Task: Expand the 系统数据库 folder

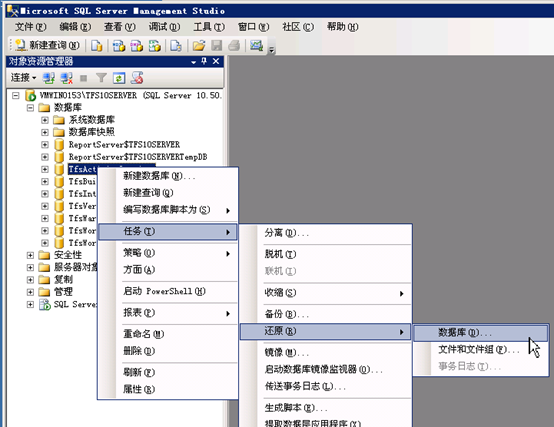Action: tap(45, 120)
